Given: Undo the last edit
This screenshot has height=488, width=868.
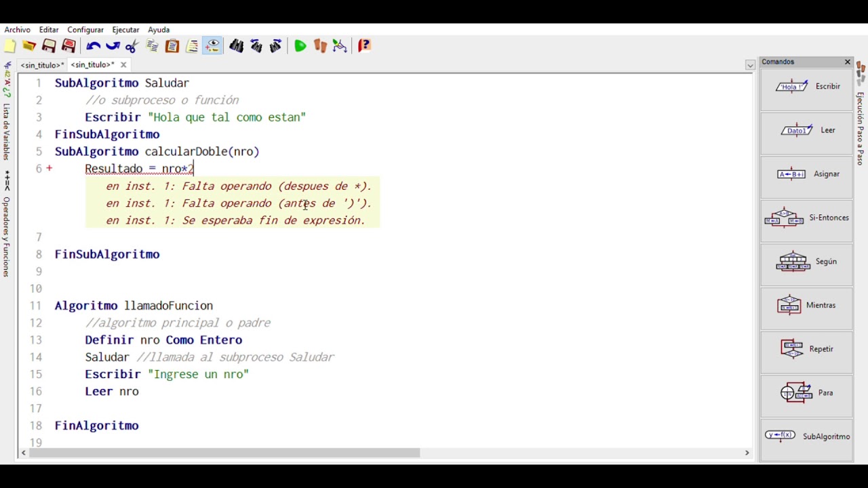Looking at the screenshot, I should point(93,46).
